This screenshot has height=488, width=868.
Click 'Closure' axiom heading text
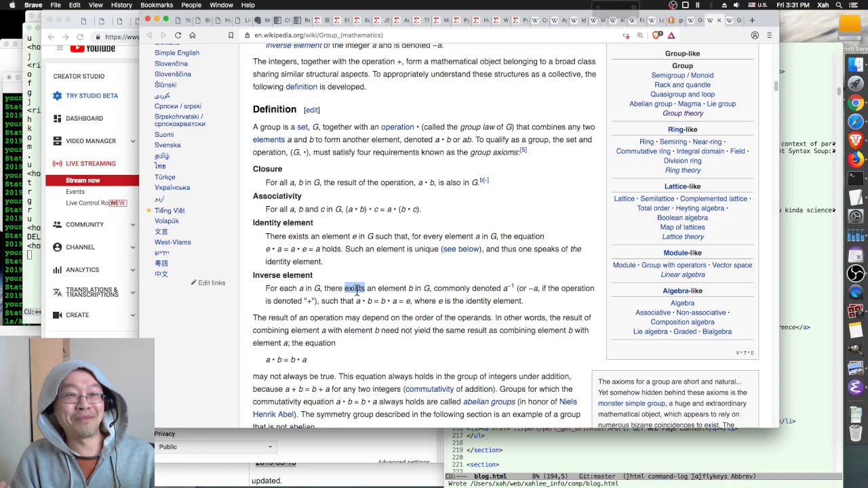pyautogui.click(x=267, y=169)
